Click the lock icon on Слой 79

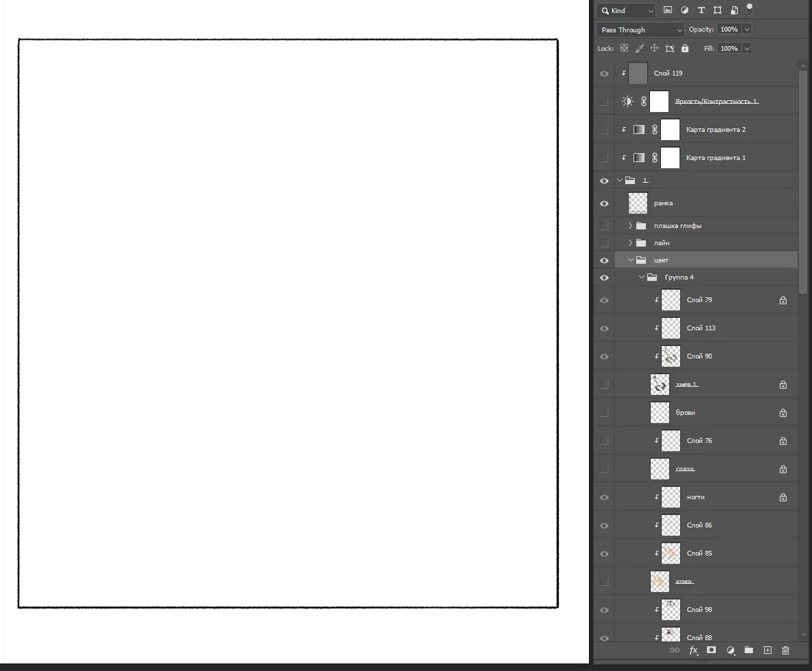[783, 301]
